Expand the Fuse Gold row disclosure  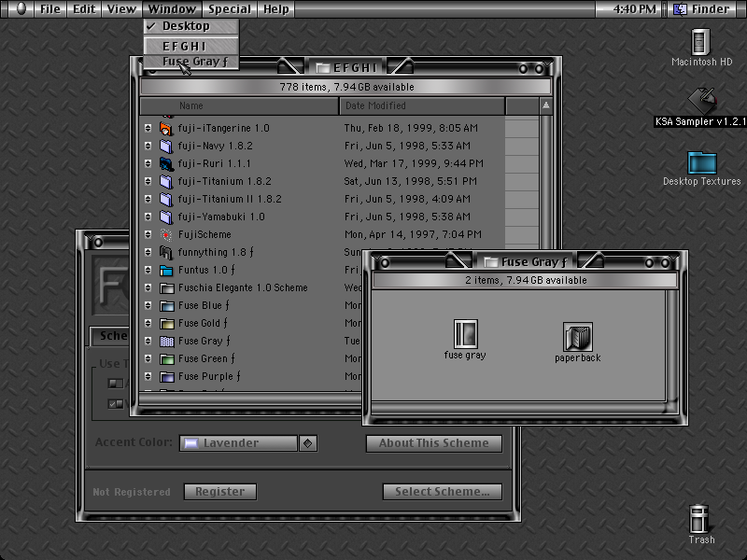(148, 323)
